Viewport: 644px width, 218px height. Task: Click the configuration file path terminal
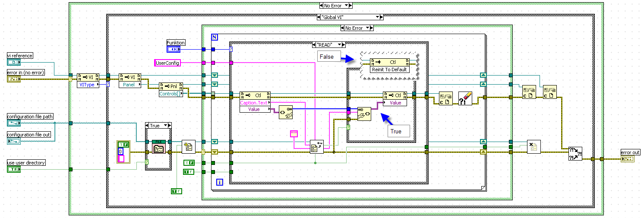click(13, 123)
